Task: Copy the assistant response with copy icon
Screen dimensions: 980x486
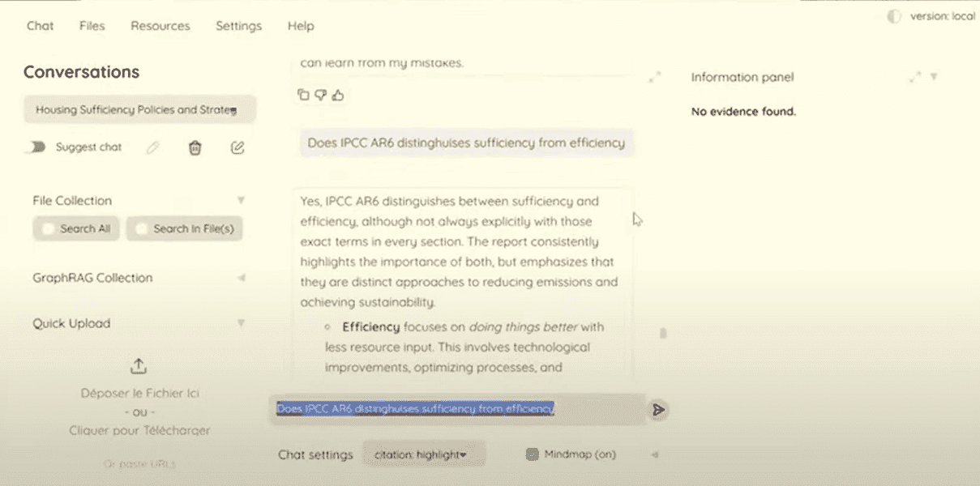Action: coord(303,95)
